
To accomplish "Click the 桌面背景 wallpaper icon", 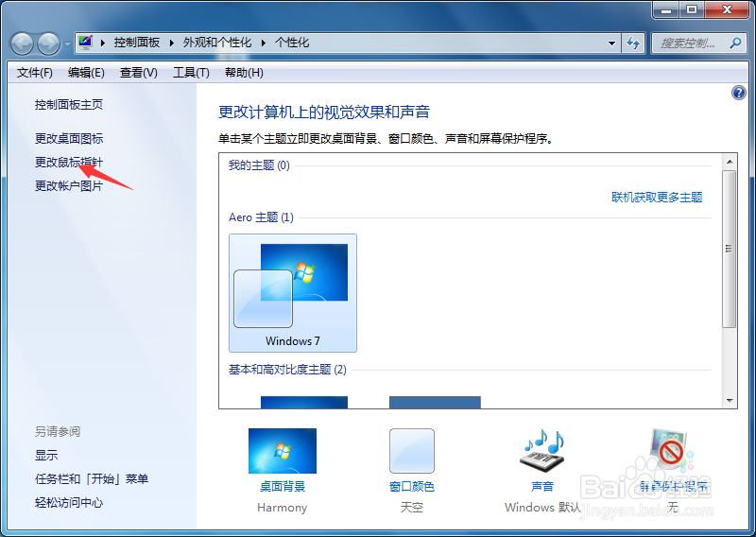I will pos(283,451).
